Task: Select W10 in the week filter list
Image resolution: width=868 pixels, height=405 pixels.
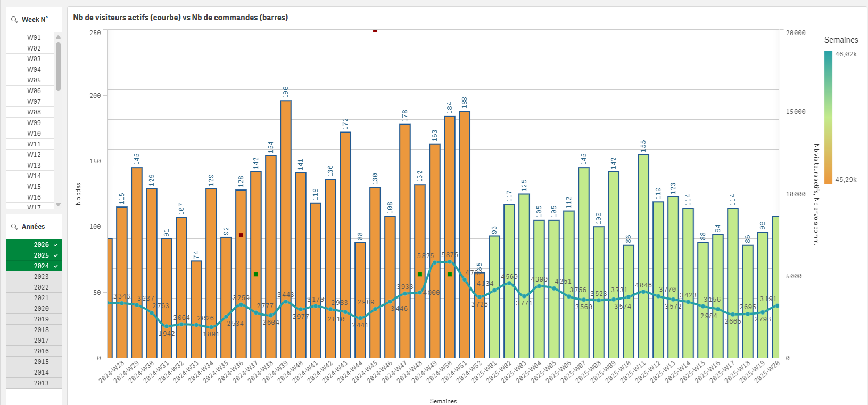Action: 34,134
